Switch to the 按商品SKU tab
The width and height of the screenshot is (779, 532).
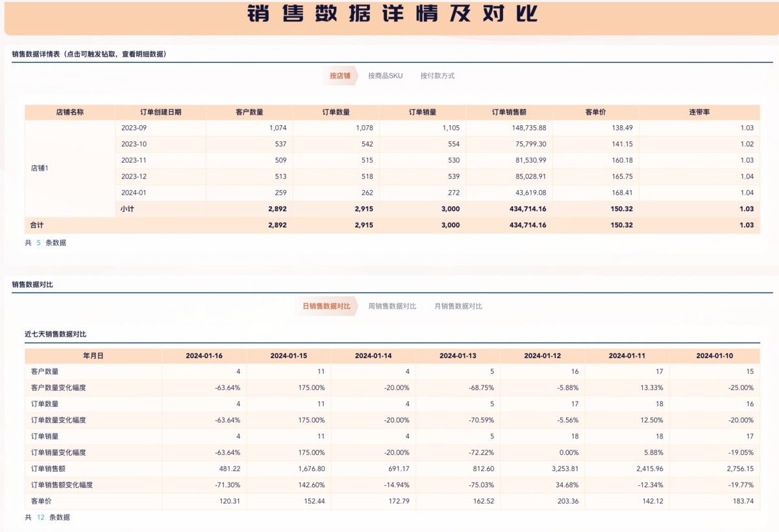pos(385,76)
